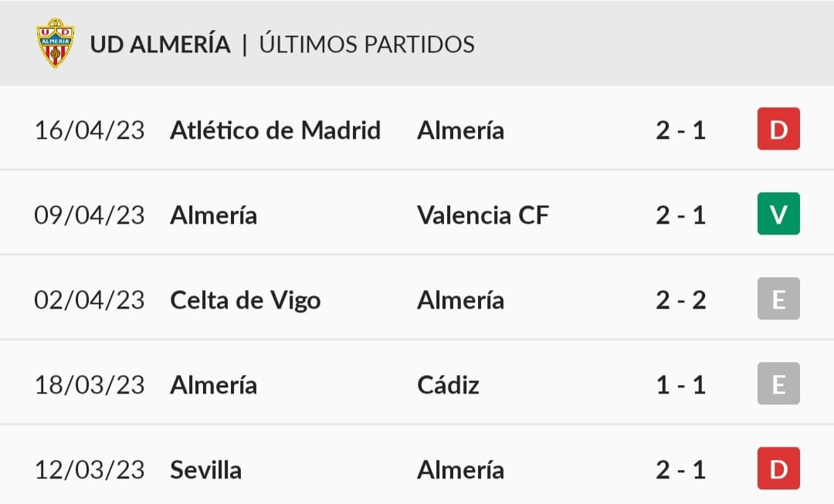Open the Cádiz team name

click(449, 385)
